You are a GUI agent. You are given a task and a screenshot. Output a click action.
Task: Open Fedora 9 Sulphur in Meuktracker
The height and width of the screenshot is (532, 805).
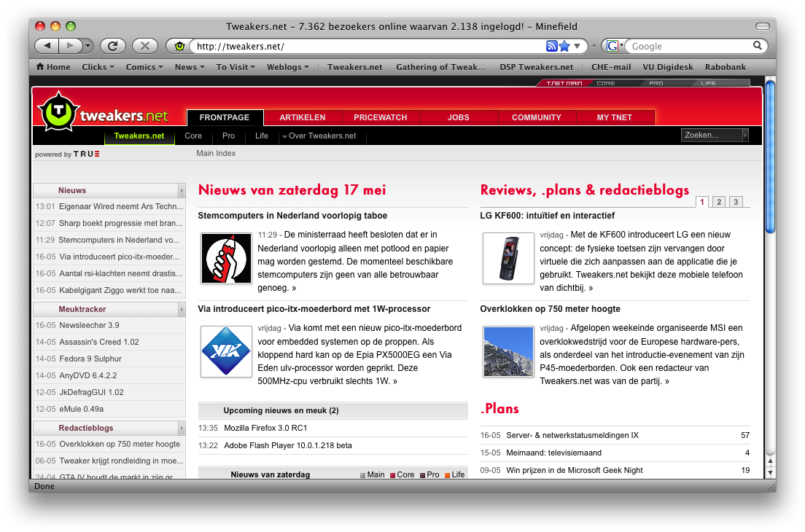pyautogui.click(x=90, y=359)
